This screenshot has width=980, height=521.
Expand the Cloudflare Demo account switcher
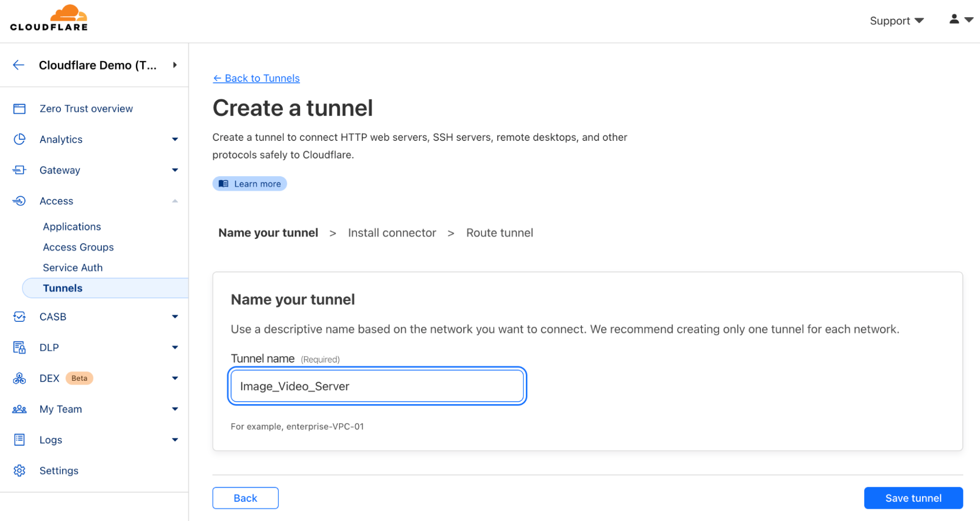tap(175, 65)
